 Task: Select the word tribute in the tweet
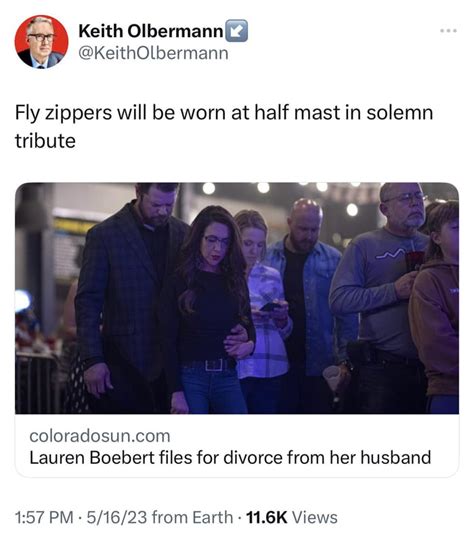click(x=45, y=141)
